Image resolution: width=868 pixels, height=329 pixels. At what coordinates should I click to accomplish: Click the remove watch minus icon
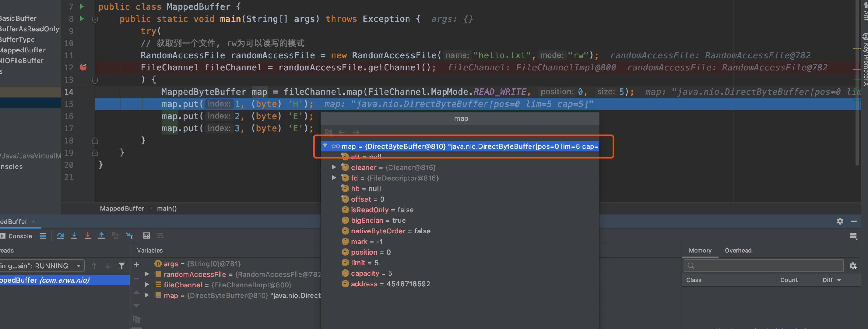[136, 278]
